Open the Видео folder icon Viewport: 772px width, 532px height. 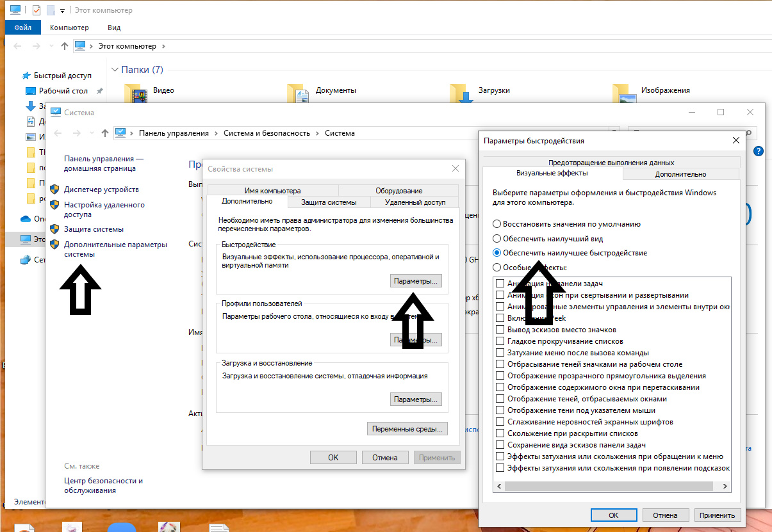pyautogui.click(x=139, y=94)
